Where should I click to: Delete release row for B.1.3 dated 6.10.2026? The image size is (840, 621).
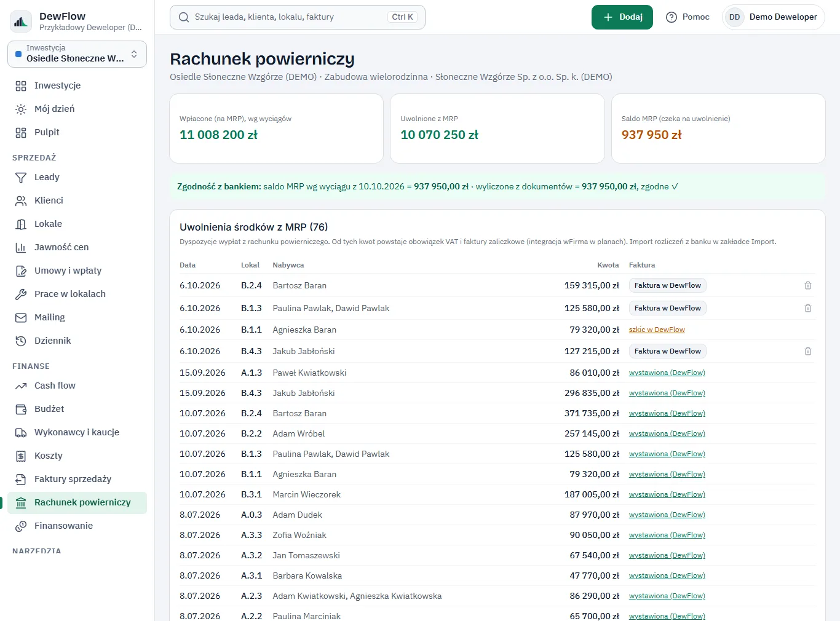pos(808,308)
